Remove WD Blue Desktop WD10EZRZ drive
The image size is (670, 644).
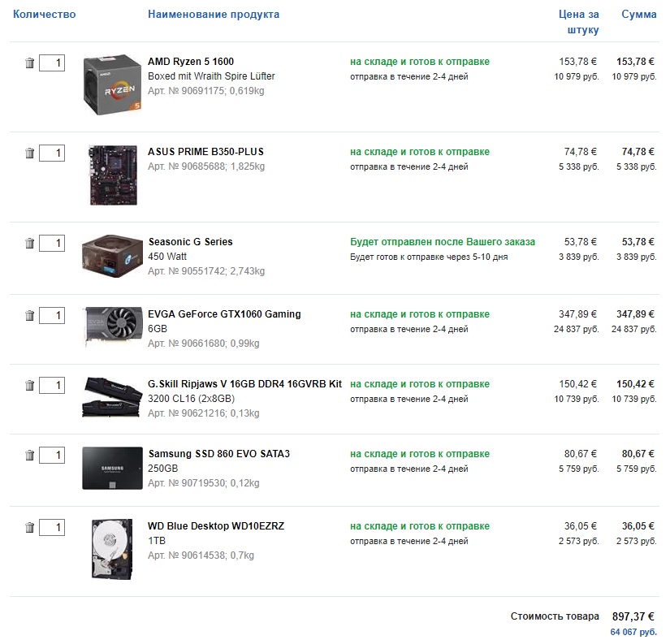(x=30, y=528)
